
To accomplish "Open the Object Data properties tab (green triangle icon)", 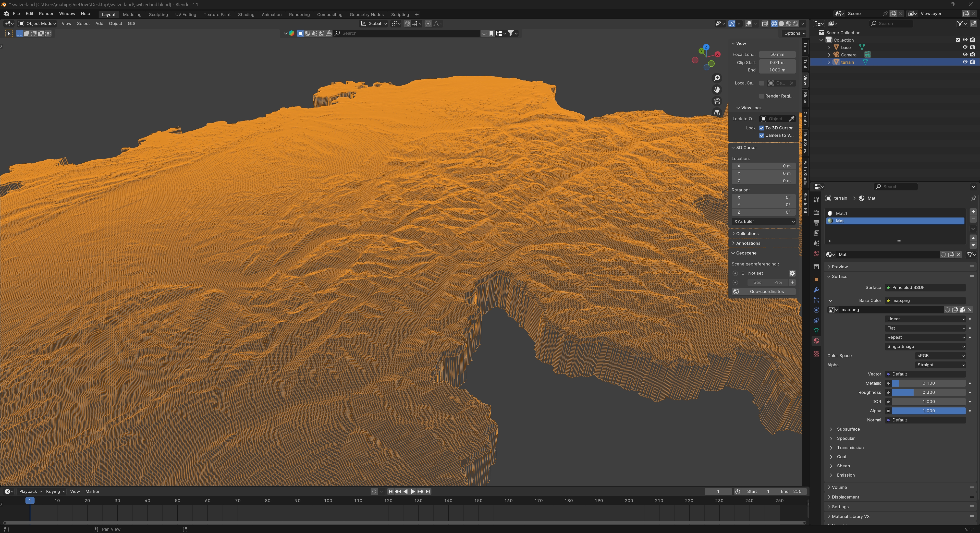I will (816, 331).
